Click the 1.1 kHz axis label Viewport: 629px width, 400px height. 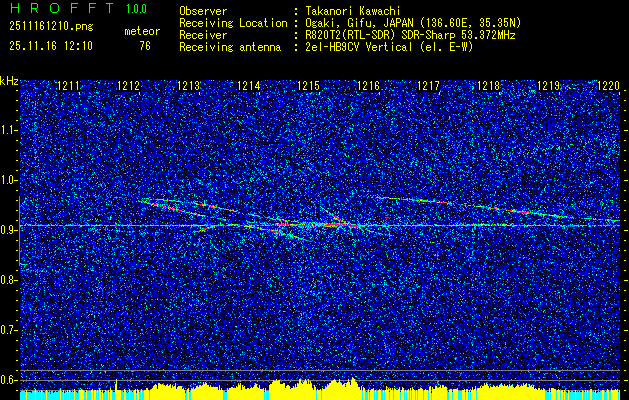tap(9, 130)
